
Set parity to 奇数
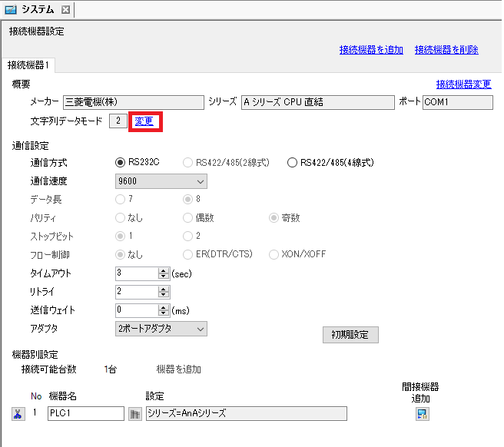tap(274, 218)
